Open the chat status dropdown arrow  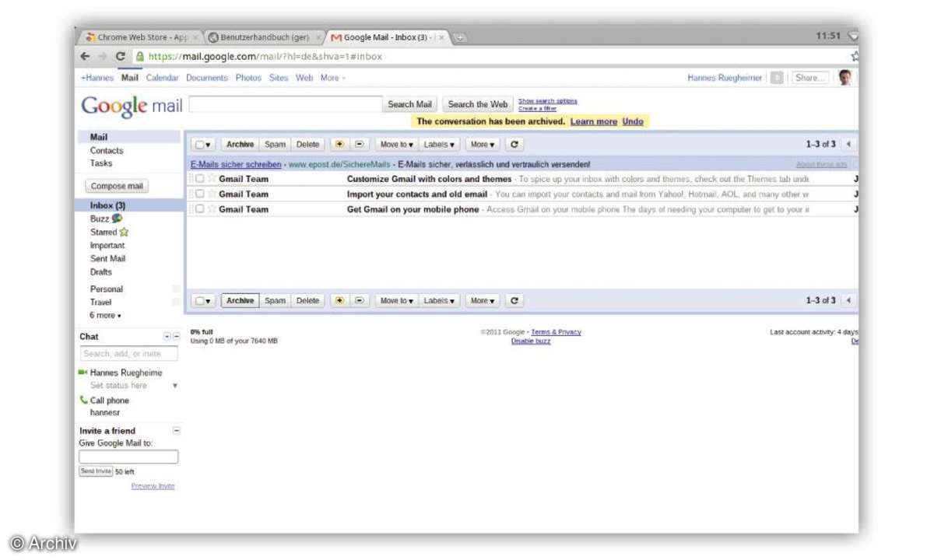pos(174,386)
